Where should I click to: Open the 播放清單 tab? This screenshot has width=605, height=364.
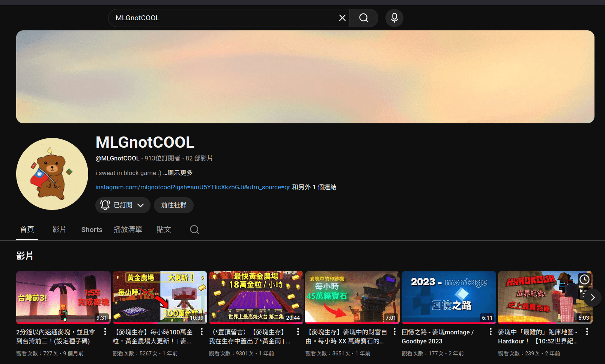(x=128, y=229)
